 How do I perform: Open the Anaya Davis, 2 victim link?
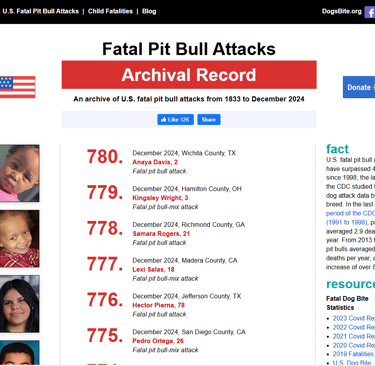155,162
